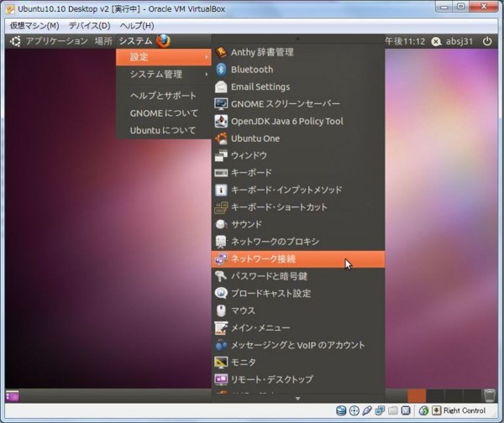
Task: Click the メイン・メニュー icon
Action: click(221, 328)
